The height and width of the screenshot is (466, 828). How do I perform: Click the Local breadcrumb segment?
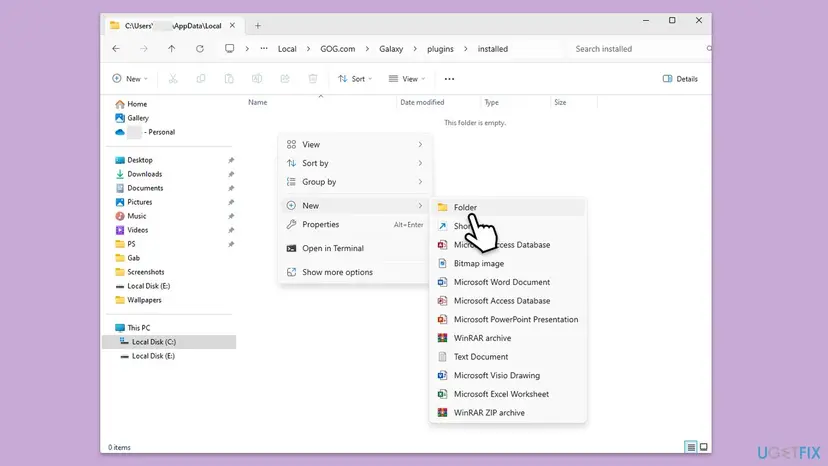coord(287,49)
